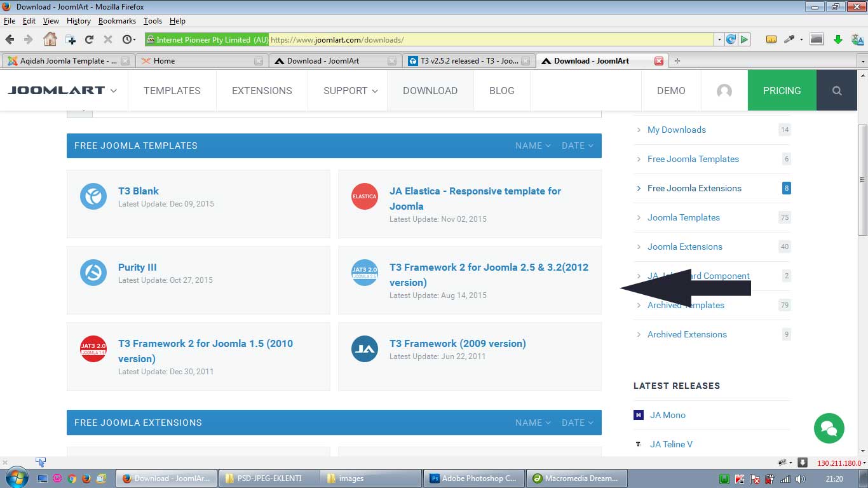
Task: Open the list all tabs dropdown
Action: pos(862,61)
